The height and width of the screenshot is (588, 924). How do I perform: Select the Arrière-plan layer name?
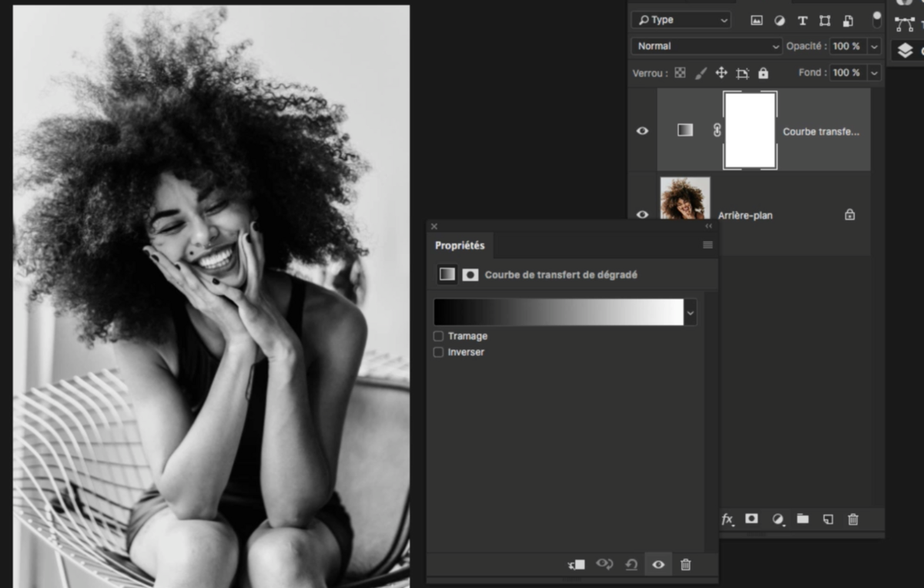click(x=745, y=216)
